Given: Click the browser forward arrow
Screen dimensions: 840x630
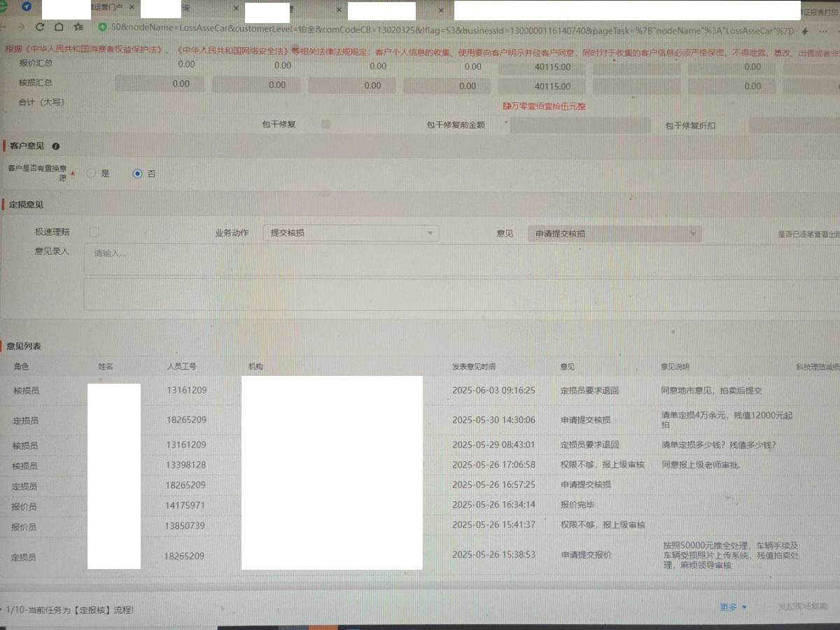Looking at the screenshot, I should pos(20,27).
